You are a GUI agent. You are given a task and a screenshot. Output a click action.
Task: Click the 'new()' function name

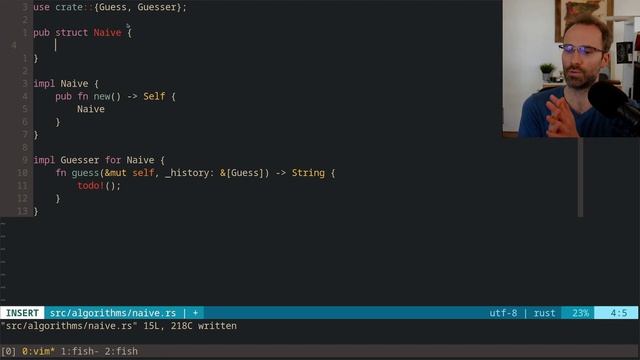(107, 96)
